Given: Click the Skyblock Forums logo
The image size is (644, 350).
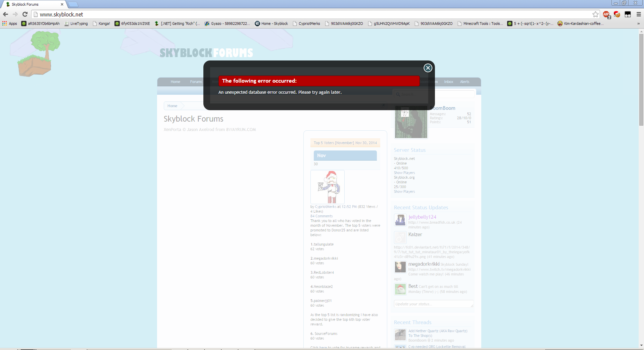Looking at the screenshot, I should pos(206,53).
